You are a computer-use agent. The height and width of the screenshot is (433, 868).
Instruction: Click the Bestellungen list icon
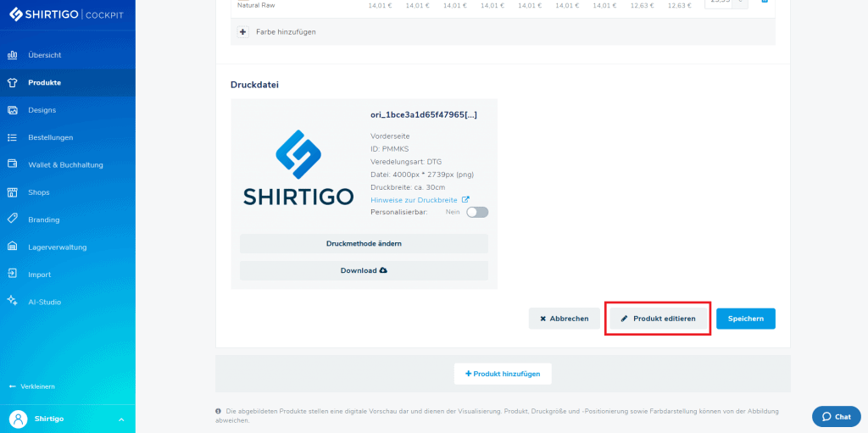[x=12, y=137]
